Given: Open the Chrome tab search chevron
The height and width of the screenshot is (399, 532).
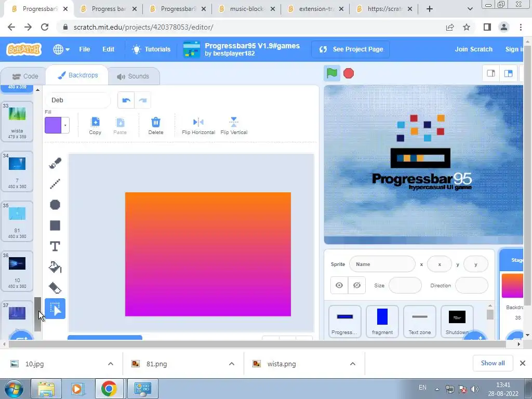Looking at the screenshot, I should (x=470, y=9).
